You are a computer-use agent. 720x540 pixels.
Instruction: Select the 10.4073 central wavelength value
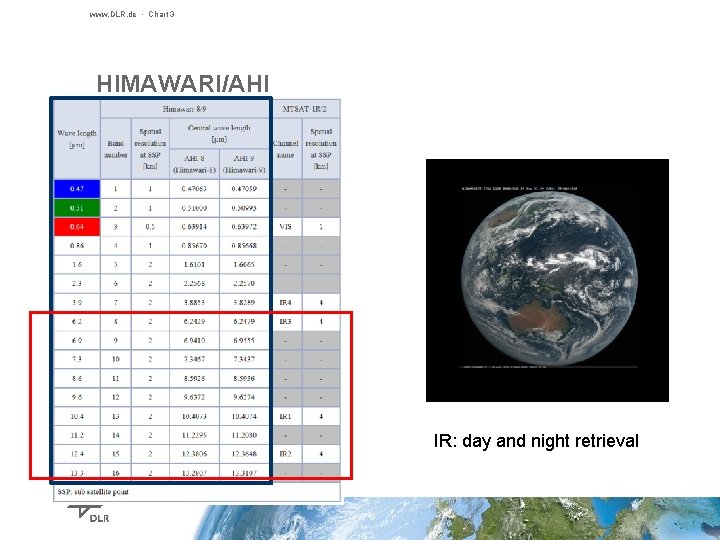coord(194,416)
